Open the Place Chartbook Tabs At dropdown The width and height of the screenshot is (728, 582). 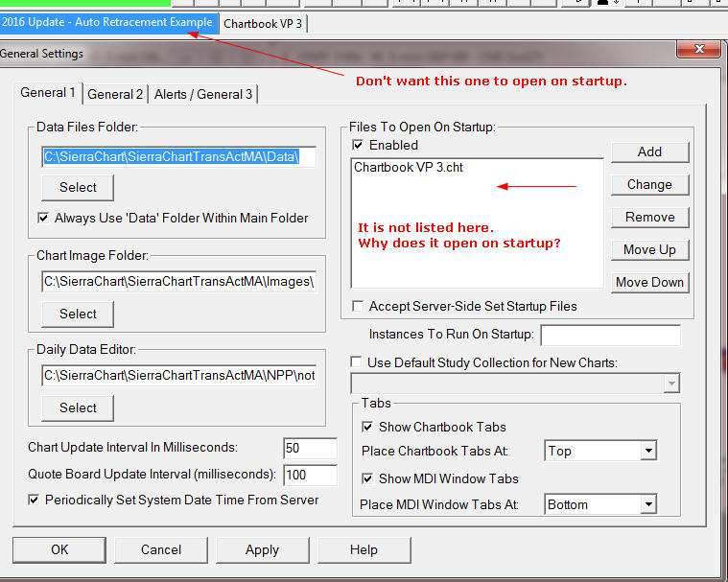coord(648,451)
